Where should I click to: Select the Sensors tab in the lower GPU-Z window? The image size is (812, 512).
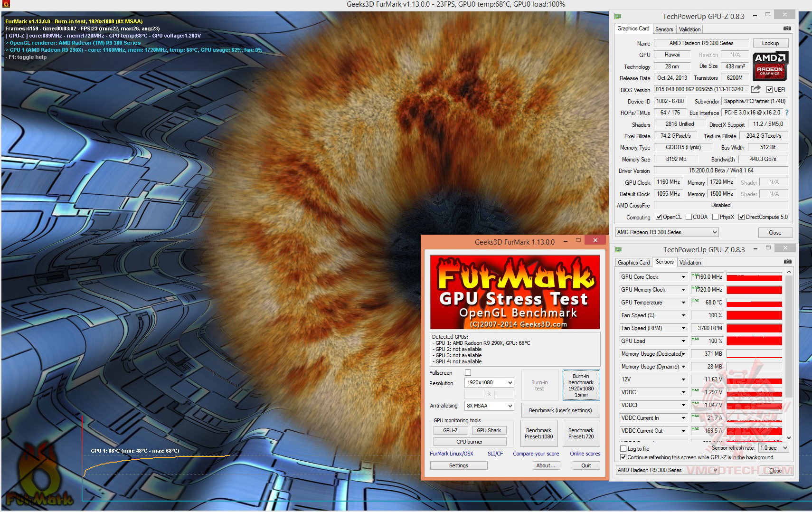[665, 262]
